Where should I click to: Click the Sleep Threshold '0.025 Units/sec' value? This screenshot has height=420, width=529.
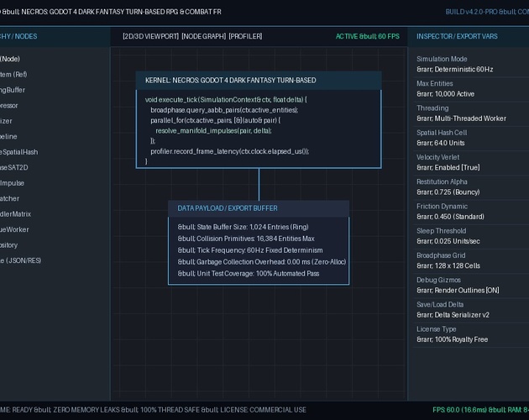pos(448,241)
